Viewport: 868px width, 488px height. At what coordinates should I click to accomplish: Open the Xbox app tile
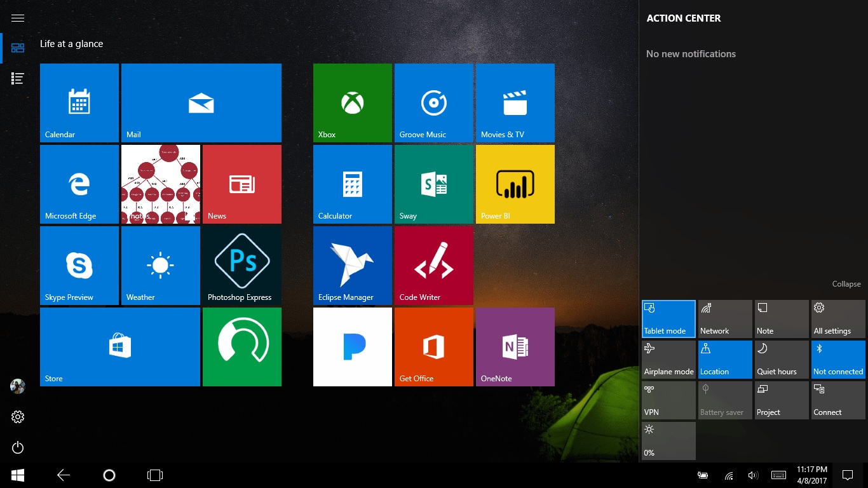tap(352, 102)
